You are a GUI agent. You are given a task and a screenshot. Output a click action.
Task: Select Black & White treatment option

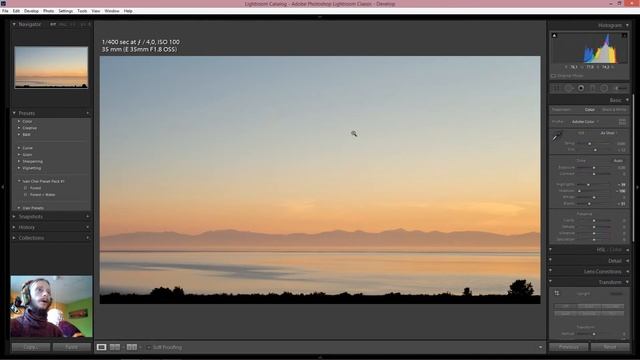(x=614, y=110)
